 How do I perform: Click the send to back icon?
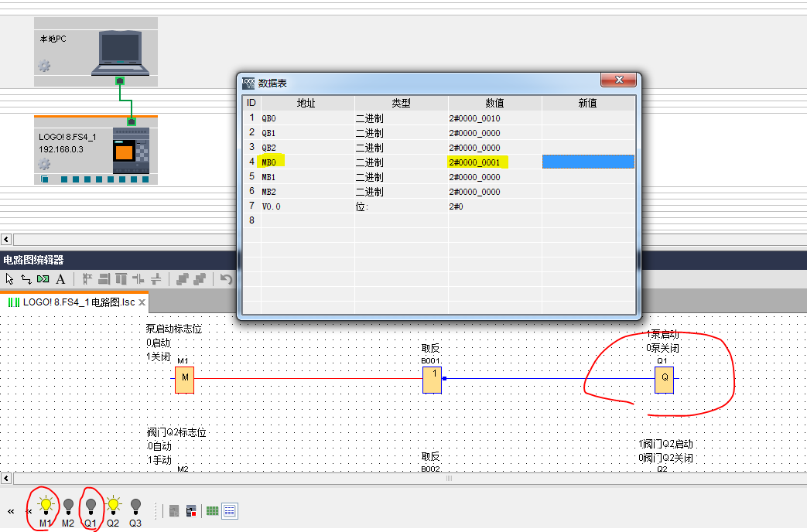pos(200,279)
